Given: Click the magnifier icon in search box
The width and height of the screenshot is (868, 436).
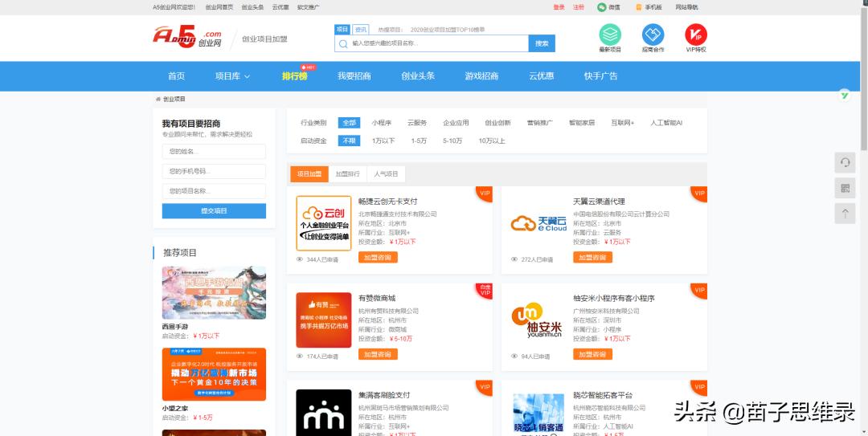Looking at the screenshot, I should coord(343,43).
